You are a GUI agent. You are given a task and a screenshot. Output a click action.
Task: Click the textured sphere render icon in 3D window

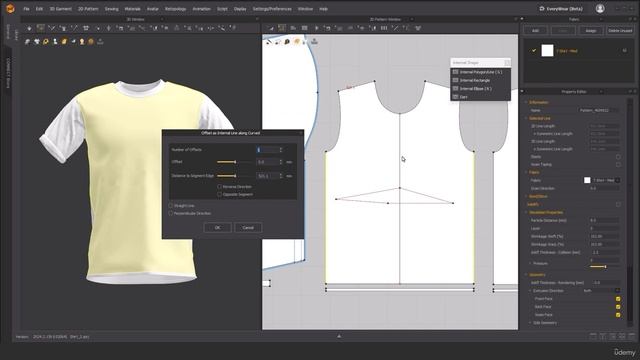click(91, 42)
